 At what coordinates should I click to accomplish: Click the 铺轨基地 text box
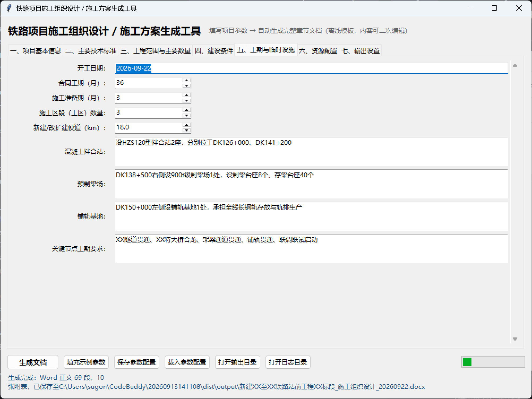(311, 216)
